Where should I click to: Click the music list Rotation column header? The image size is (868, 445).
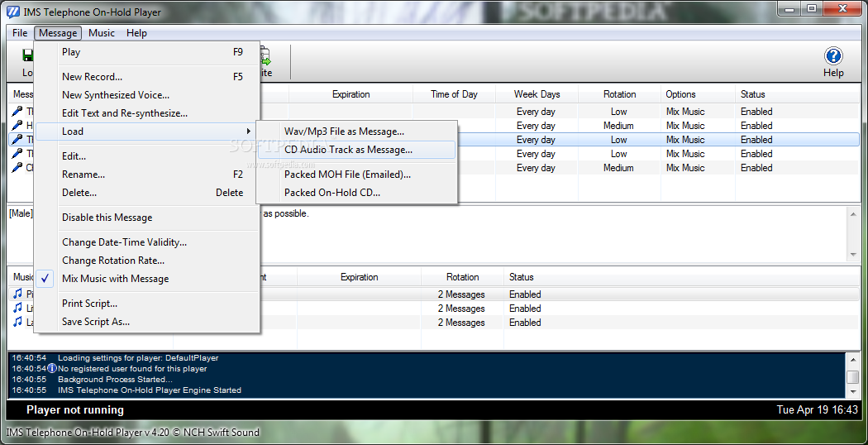462,277
